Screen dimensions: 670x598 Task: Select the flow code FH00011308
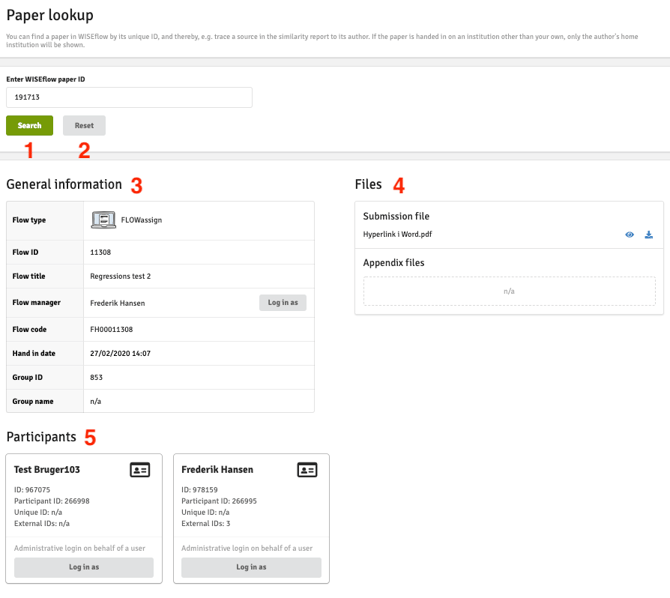coord(111,329)
